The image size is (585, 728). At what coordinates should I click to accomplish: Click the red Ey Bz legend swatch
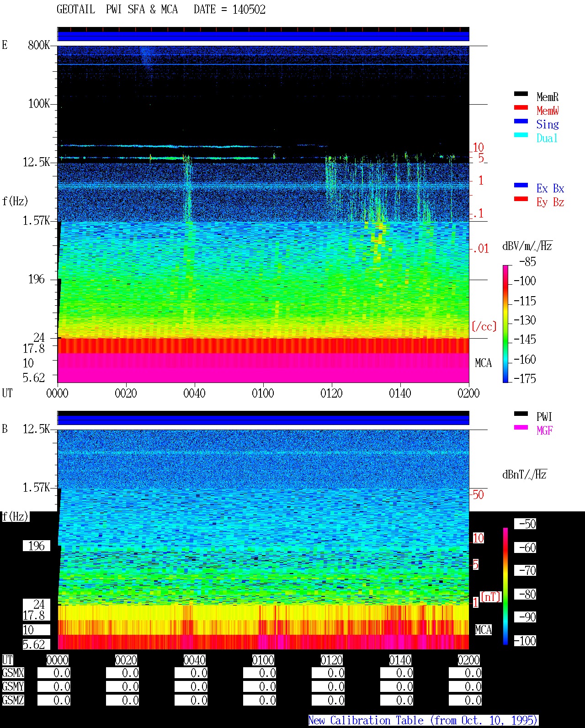[521, 199]
